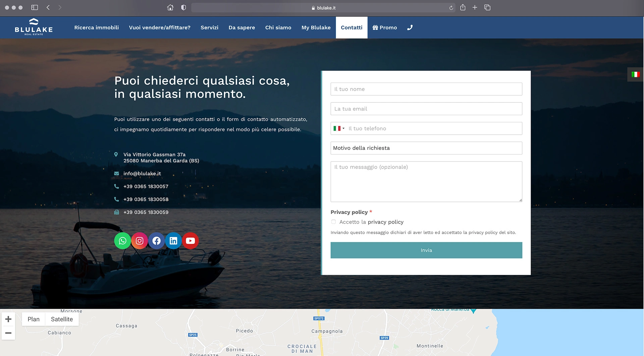Check the Accetto la privacy policy checkbox
This screenshot has height=356, width=644.
click(x=333, y=222)
